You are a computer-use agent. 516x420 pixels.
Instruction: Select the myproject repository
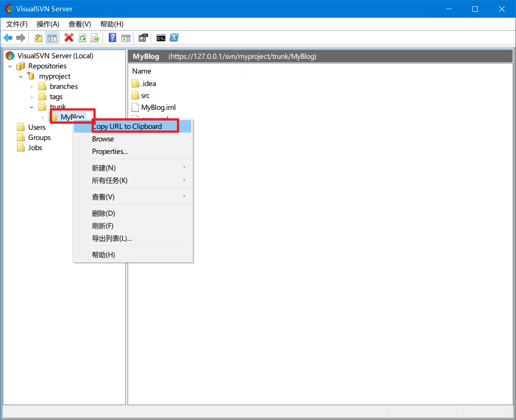point(54,76)
